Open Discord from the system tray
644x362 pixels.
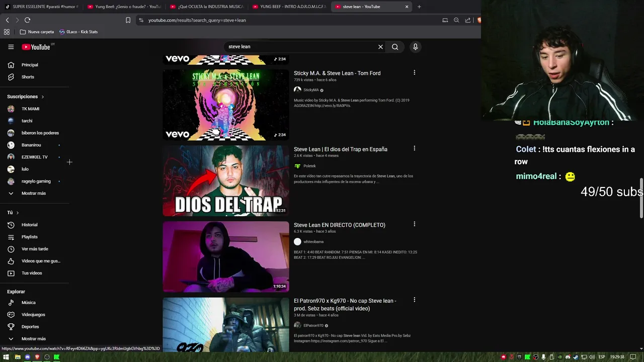(568, 357)
